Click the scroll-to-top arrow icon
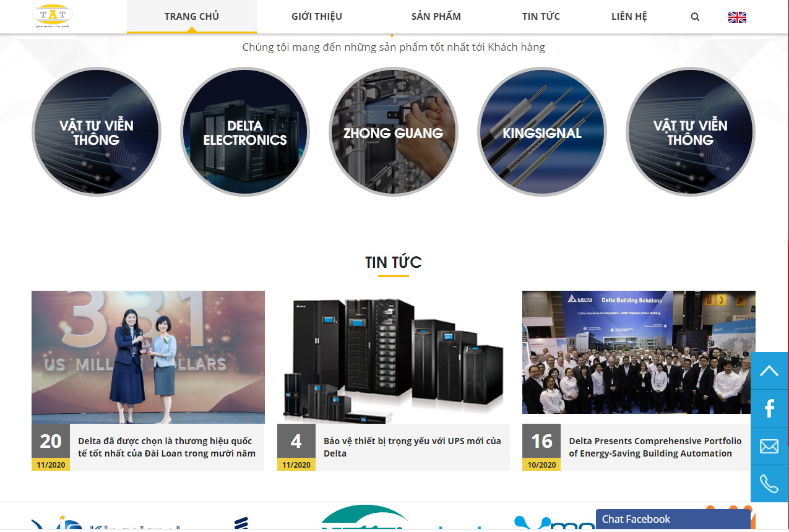Viewport: 789px width, 532px height. click(x=769, y=371)
